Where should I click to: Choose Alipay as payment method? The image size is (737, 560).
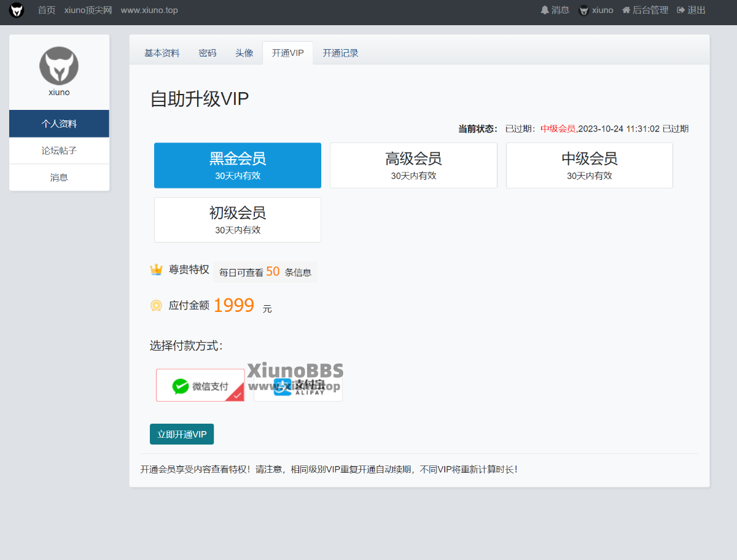click(298, 387)
